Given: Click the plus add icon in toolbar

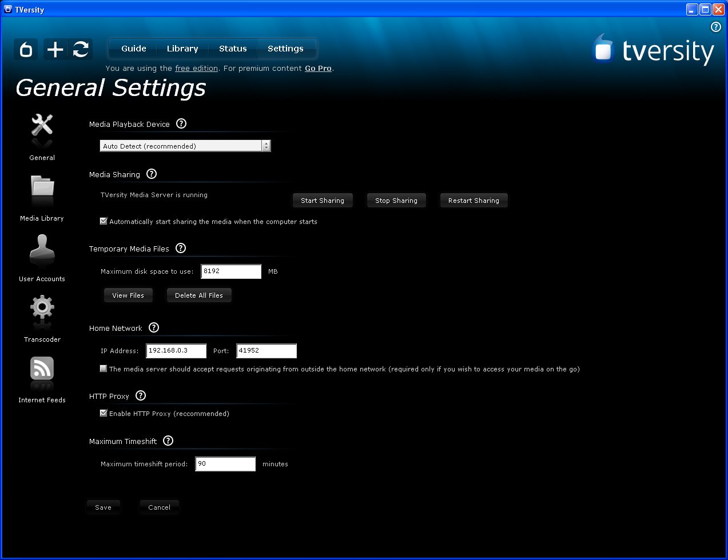Looking at the screenshot, I should (x=55, y=50).
